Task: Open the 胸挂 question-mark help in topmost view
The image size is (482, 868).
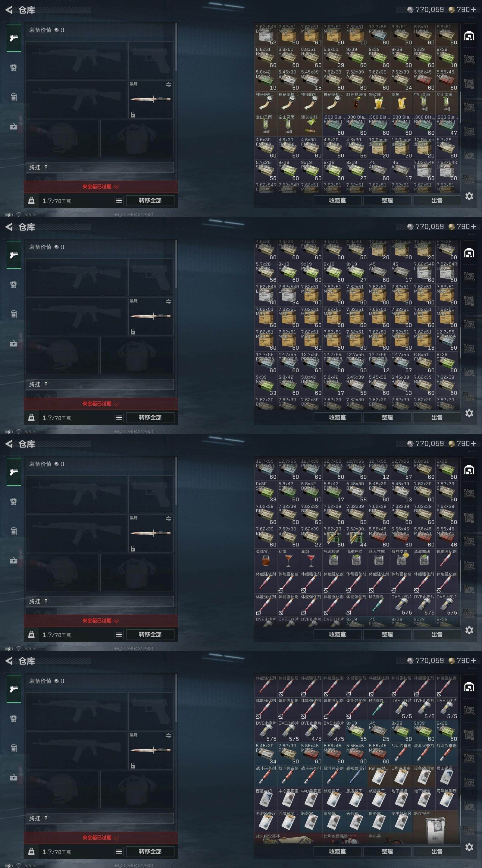Action: (x=46, y=167)
